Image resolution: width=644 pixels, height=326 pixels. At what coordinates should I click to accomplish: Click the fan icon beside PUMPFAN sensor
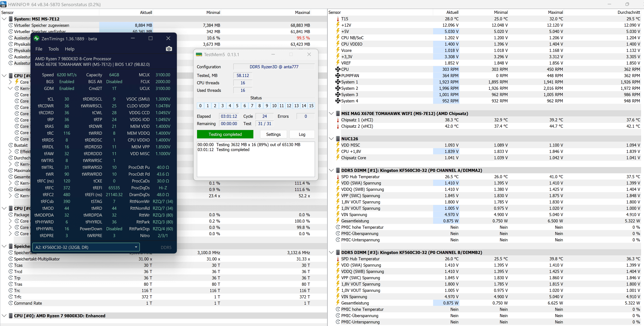(x=338, y=76)
